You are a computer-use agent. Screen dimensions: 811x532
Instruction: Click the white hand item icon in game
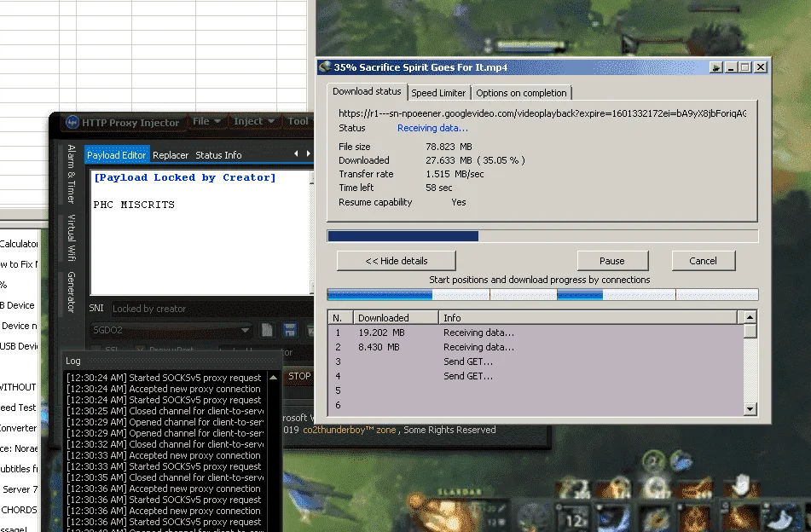tap(740, 485)
